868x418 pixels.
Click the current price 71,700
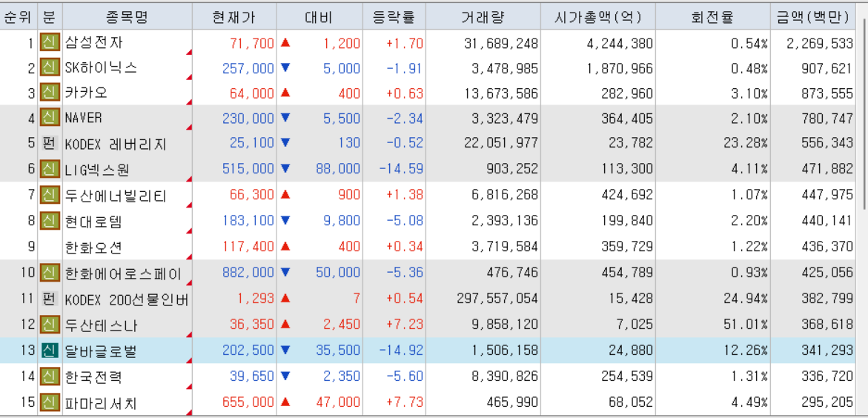(x=252, y=43)
